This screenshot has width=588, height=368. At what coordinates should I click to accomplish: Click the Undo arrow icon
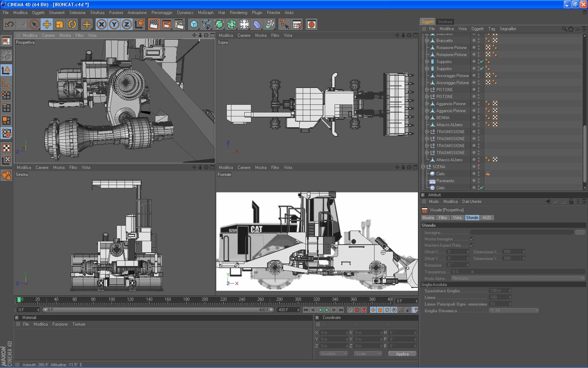click(x=9, y=24)
